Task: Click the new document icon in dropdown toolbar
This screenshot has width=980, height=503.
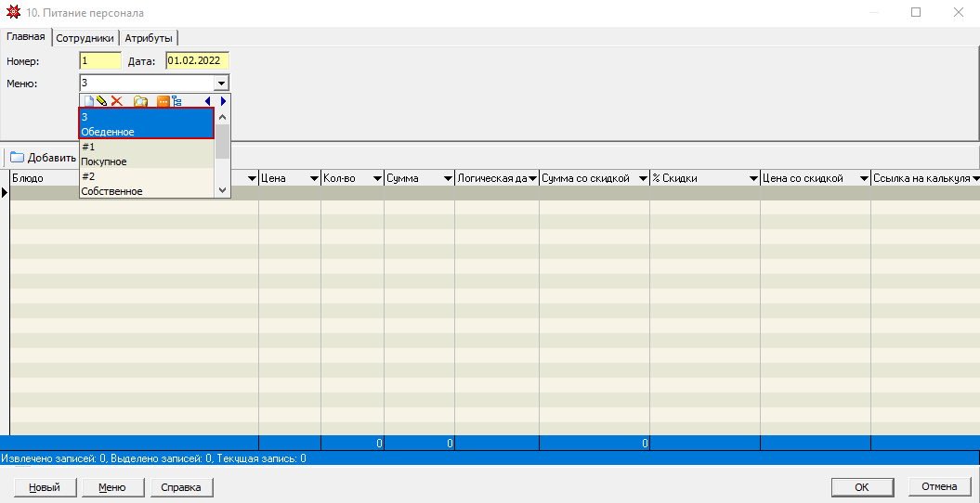Action: pos(87,101)
